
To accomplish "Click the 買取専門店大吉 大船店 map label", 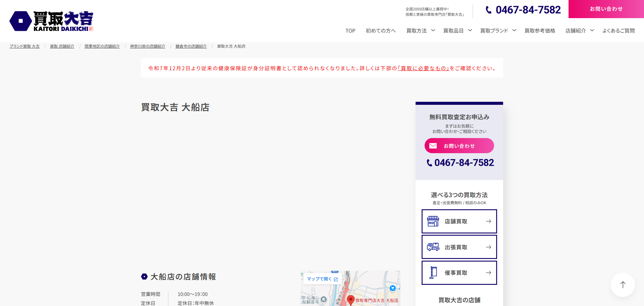I will pos(377,301).
